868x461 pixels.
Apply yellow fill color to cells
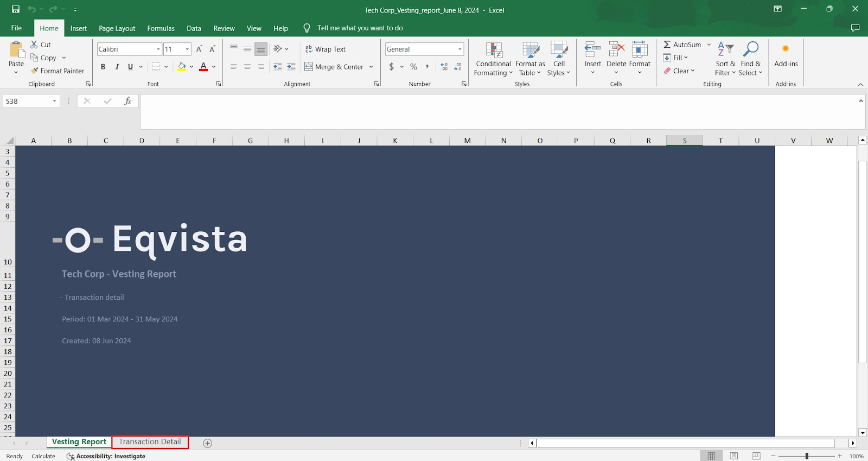tap(182, 66)
